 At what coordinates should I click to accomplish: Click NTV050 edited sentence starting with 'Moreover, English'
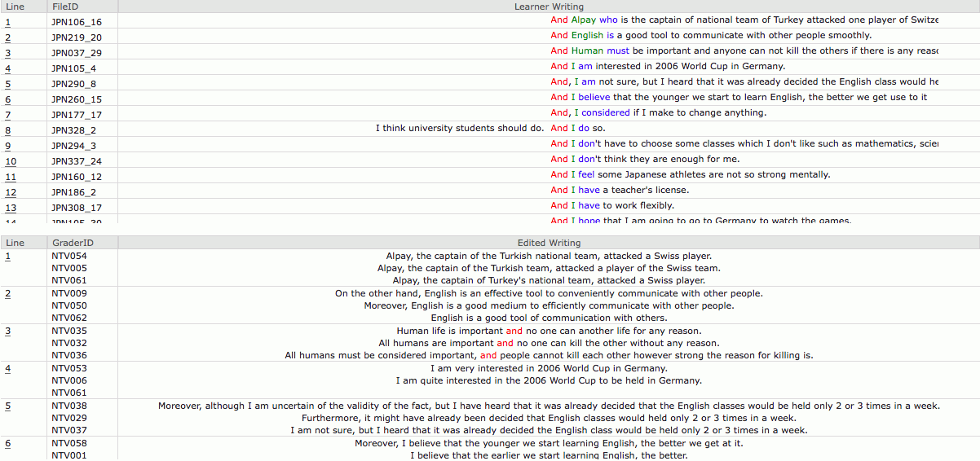(x=549, y=305)
